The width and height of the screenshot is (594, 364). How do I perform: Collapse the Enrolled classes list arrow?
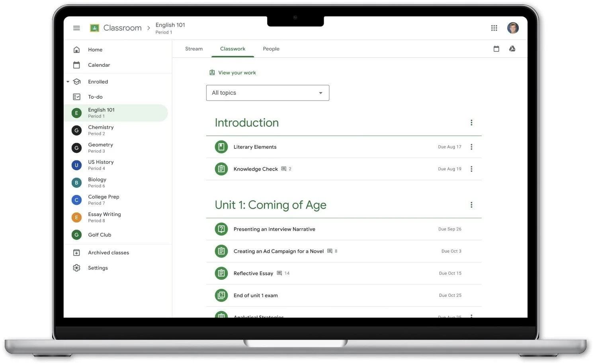pos(68,82)
